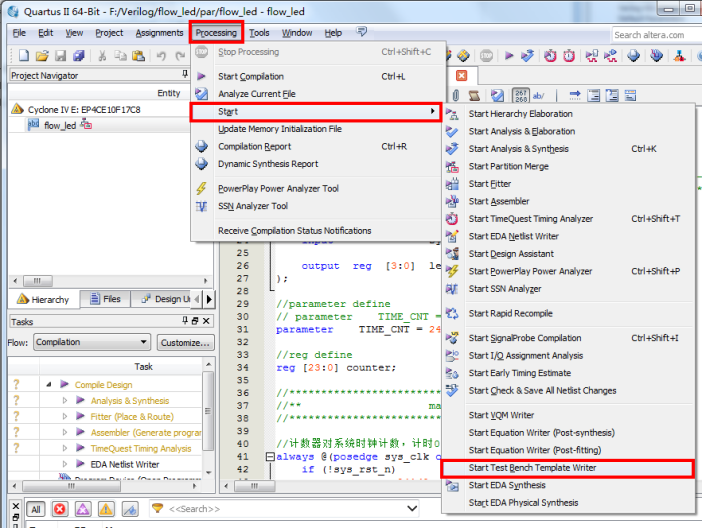The width and height of the screenshot is (702, 529).
Task: Open the Project menu
Action: click(109, 33)
